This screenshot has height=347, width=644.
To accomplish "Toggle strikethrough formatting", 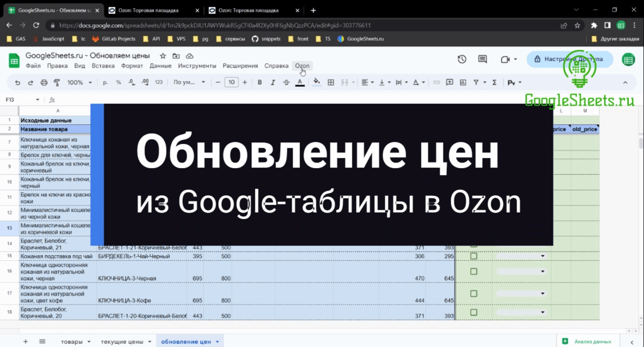I will [x=286, y=83].
